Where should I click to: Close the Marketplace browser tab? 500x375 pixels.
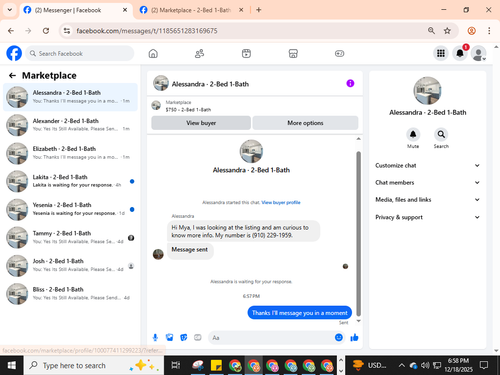coord(241,10)
